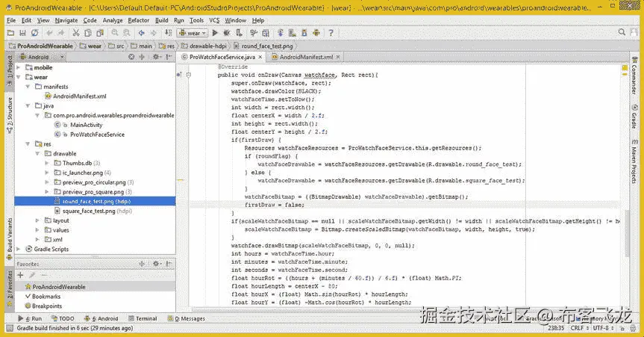The width and height of the screenshot is (644, 337).
Task: Click the Search Everywhere magnifier icon
Action: 622,32
